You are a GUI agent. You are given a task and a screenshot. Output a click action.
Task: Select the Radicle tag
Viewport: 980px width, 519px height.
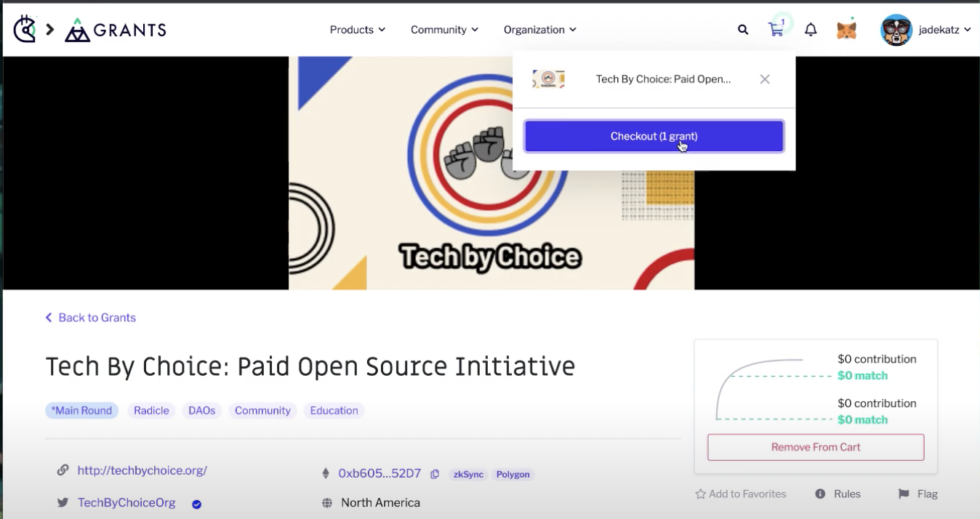[151, 411]
